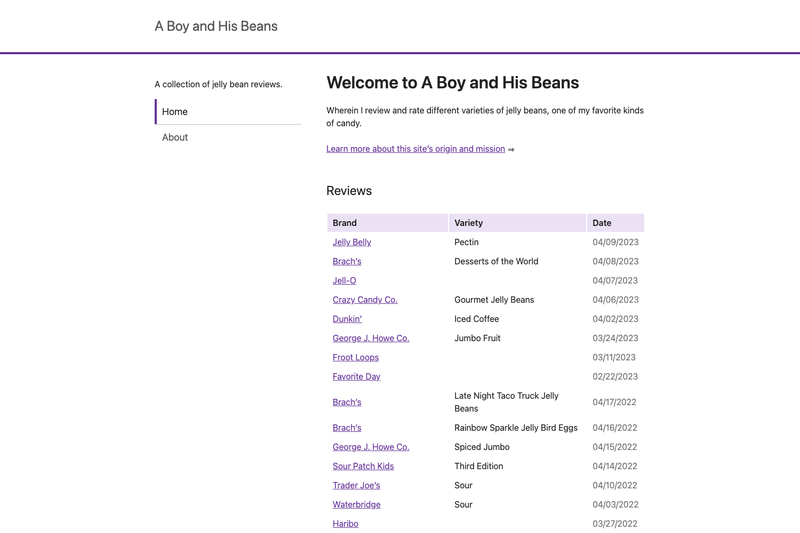This screenshot has height=533, width=800.
Task: Open George J. Howe Co. Jumbo Fruit review
Action: tap(370, 338)
